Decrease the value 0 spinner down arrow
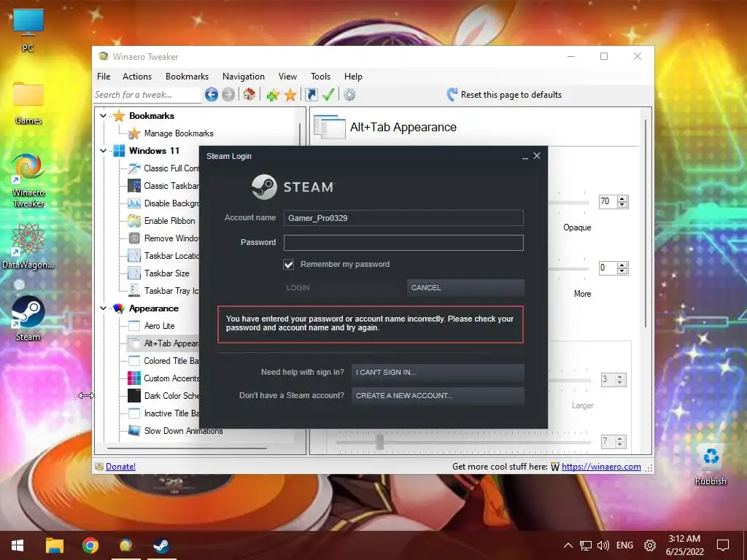 (x=622, y=271)
